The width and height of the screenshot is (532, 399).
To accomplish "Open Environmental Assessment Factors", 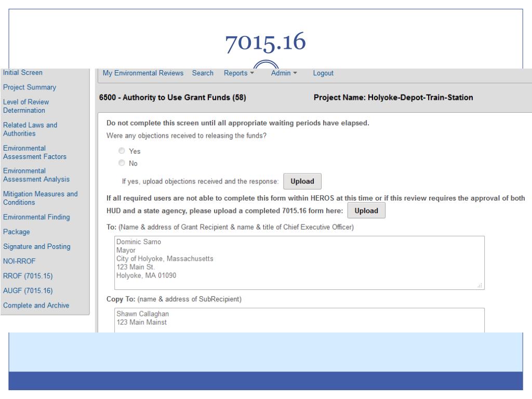I will pos(35,152).
